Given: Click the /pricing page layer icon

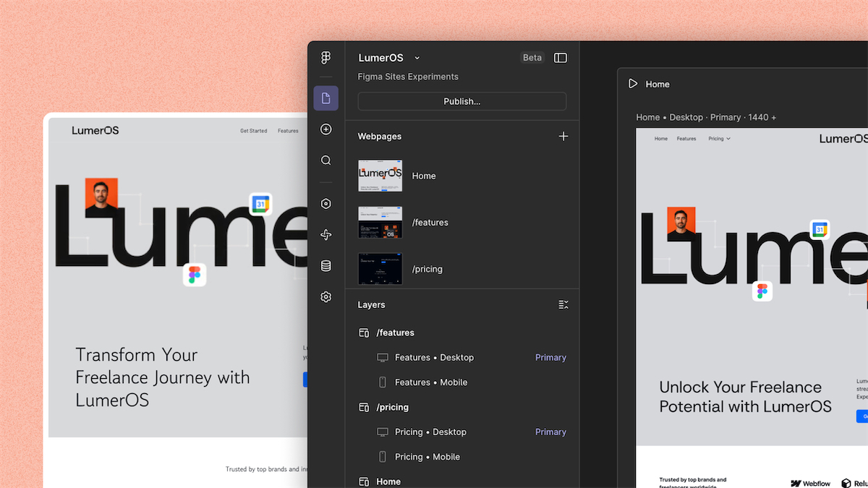Looking at the screenshot, I should tap(365, 407).
